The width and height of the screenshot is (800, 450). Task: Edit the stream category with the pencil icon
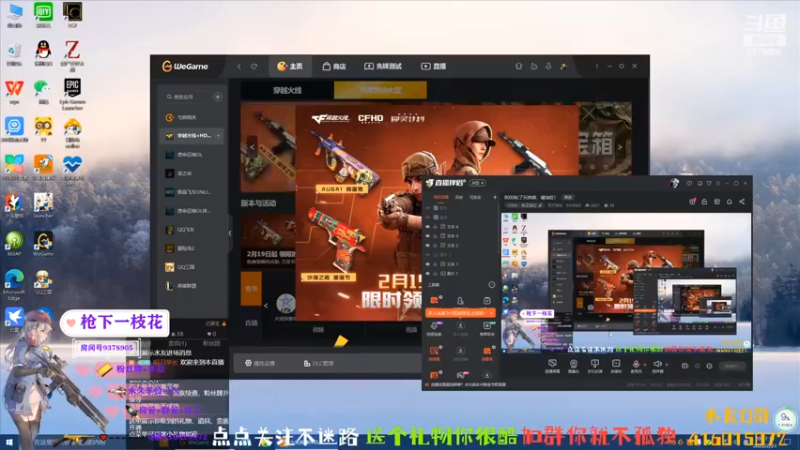(x=542, y=205)
